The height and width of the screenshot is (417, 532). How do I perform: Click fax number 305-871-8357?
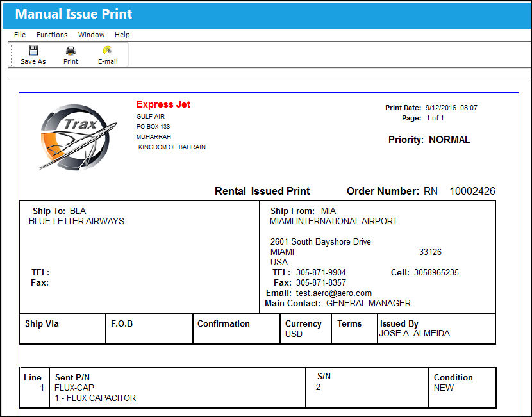point(320,282)
